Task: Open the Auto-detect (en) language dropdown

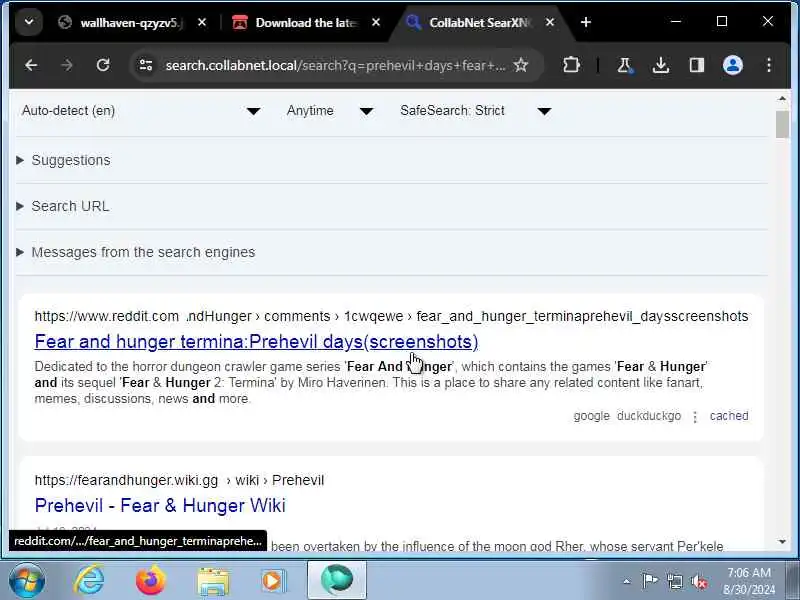Action: click(x=141, y=111)
